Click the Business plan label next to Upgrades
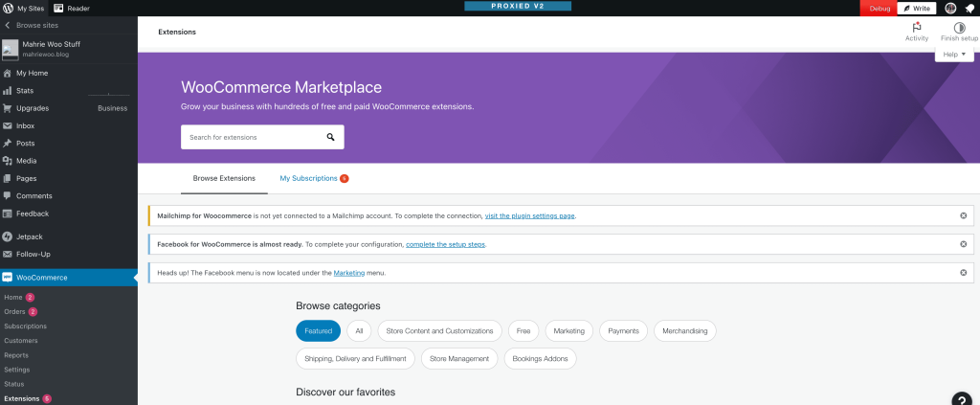The height and width of the screenshot is (405, 980). pos(113,108)
